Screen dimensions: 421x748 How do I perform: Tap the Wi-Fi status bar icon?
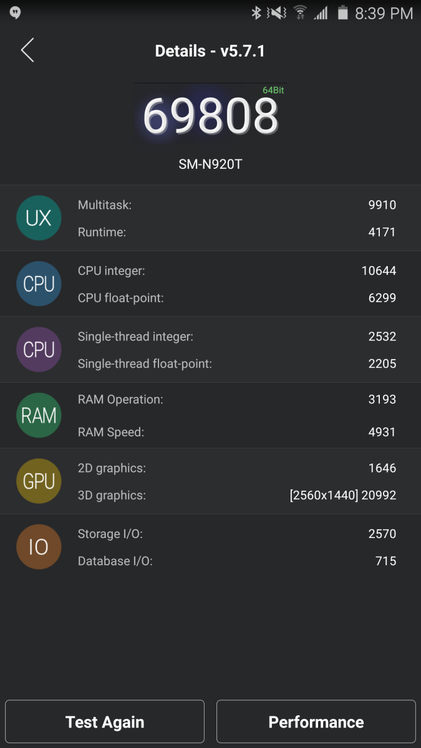(x=300, y=13)
